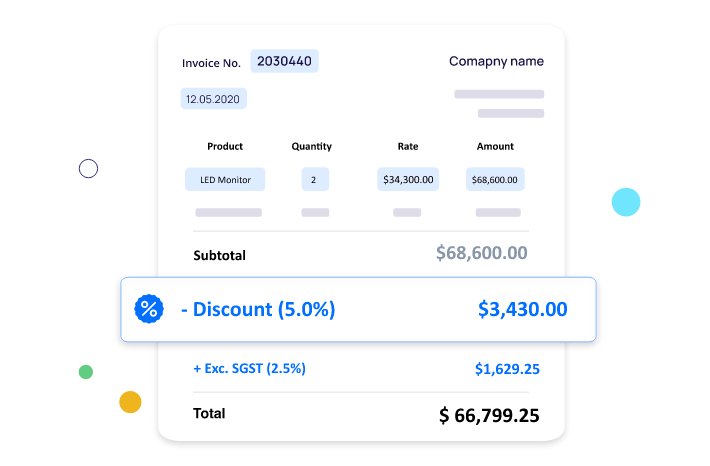Select the Total amount $ 66,799.25
Viewport: 710px width, 466px height.
(x=489, y=415)
